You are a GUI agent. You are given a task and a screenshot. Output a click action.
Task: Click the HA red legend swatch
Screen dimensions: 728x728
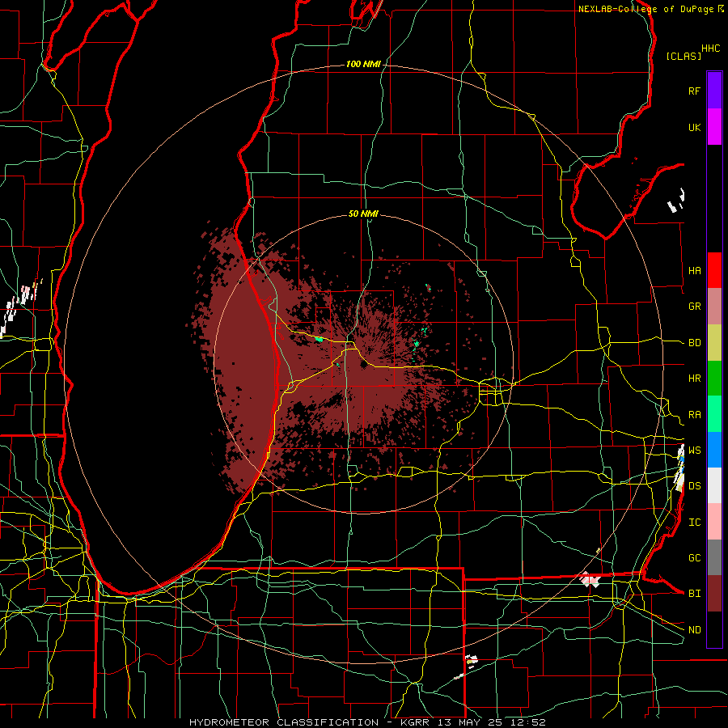(714, 270)
